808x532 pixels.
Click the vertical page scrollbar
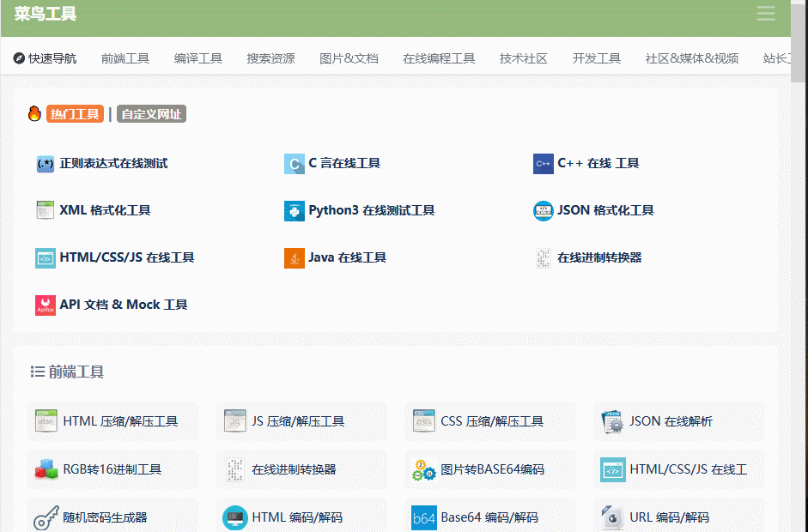click(799, 257)
